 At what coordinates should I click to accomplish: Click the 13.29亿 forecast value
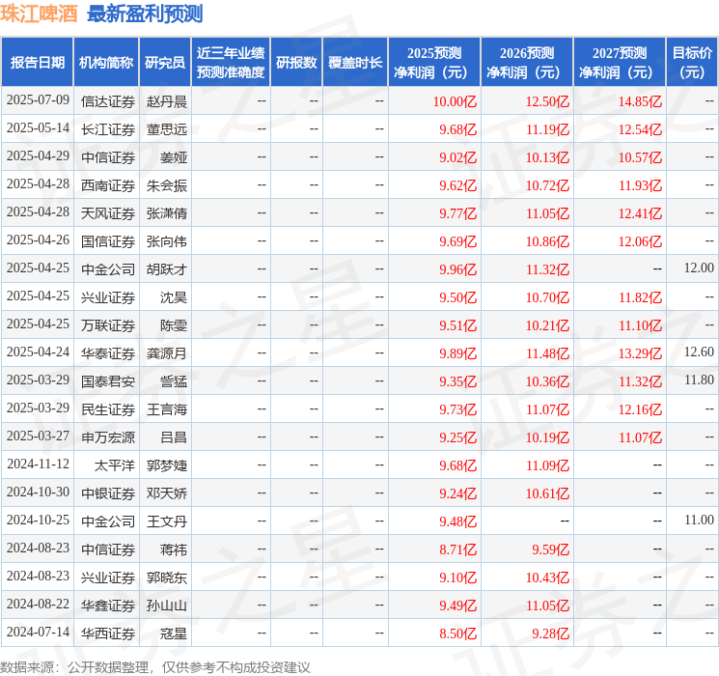tap(640, 353)
